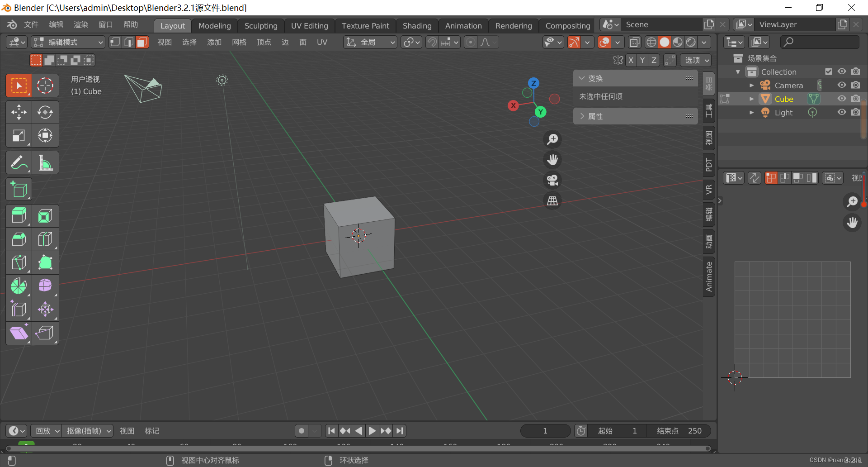Toggle camera view with camera icon

click(552, 180)
